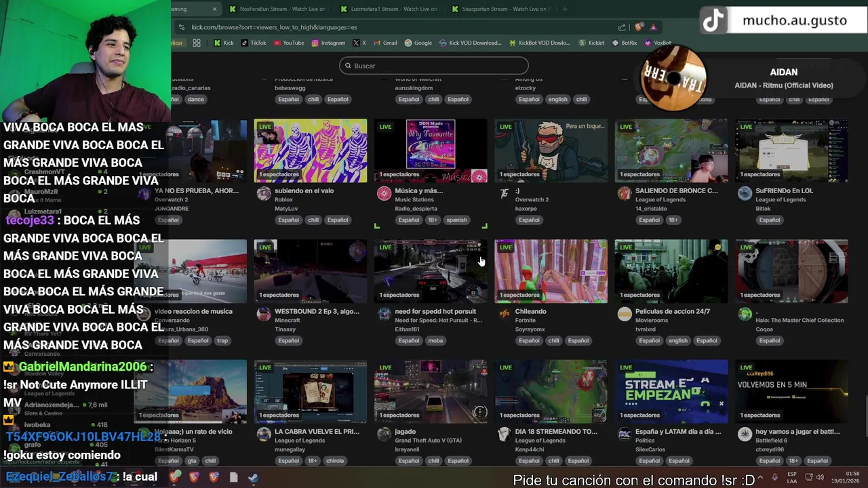This screenshot has width=868, height=488.
Task: Open Bitlok channel avatar
Action: 745,194
